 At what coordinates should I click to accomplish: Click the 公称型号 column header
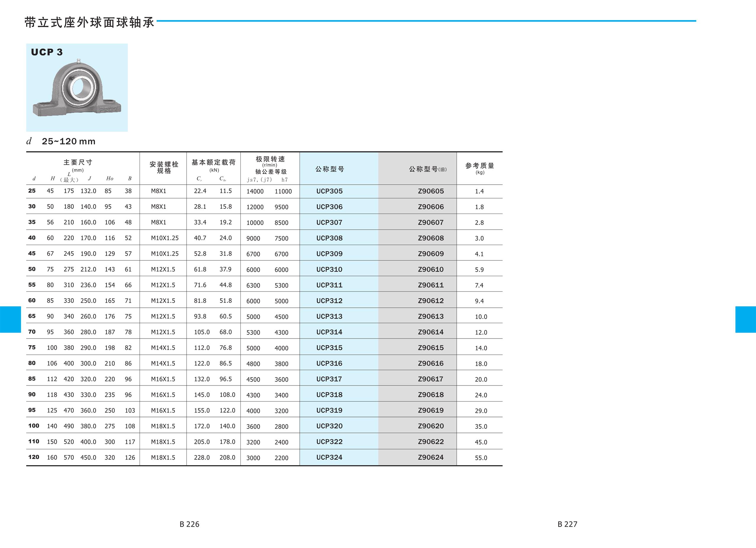click(330, 169)
